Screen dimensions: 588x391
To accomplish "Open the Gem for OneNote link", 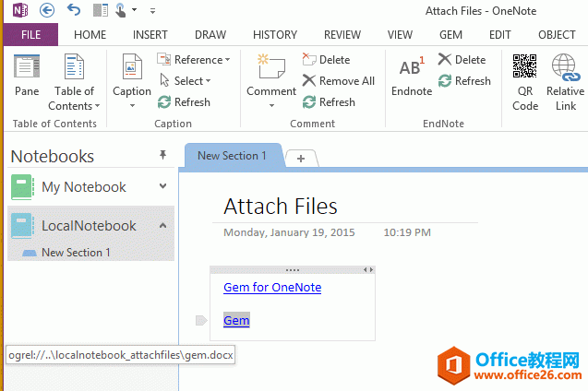I will point(272,288).
